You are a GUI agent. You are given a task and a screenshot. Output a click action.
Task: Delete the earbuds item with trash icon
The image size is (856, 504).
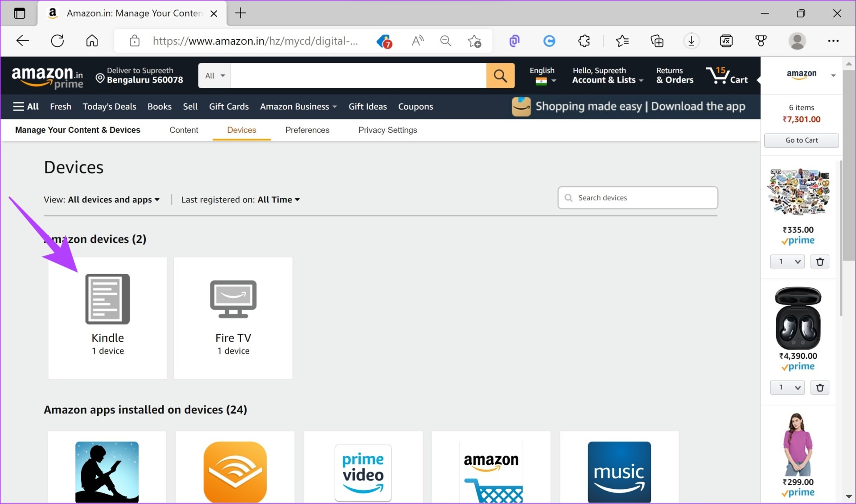coord(819,387)
